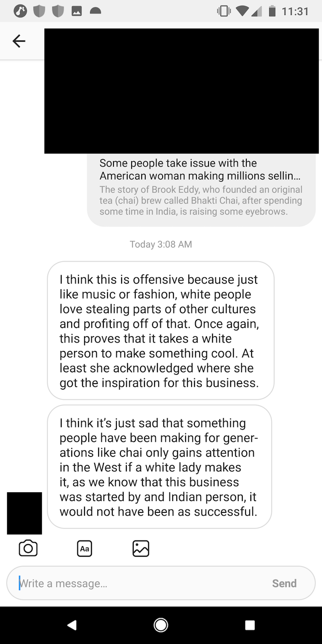Tap the battery icon in status bar
322x644 pixels.
pos(272,11)
